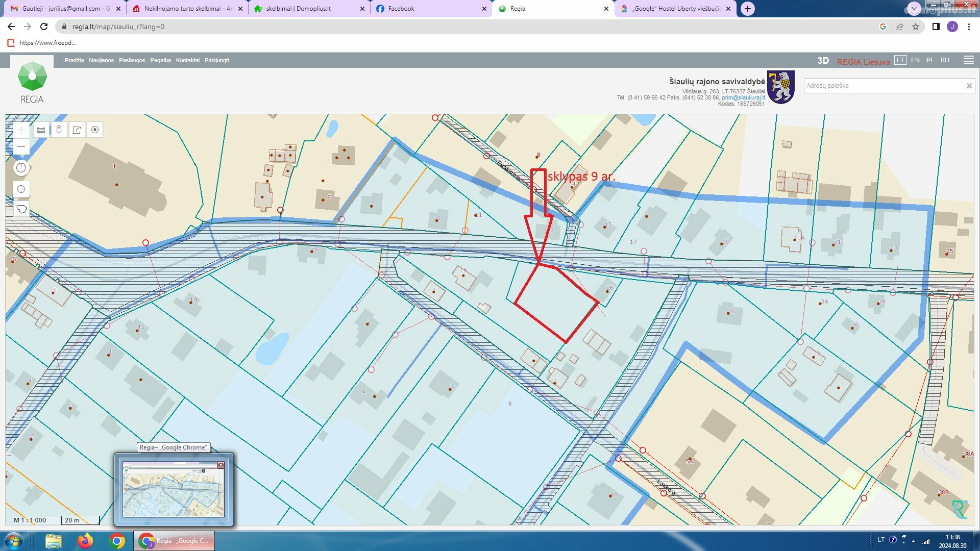Switch to 3D map view
The image size is (980, 551).
click(x=823, y=61)
